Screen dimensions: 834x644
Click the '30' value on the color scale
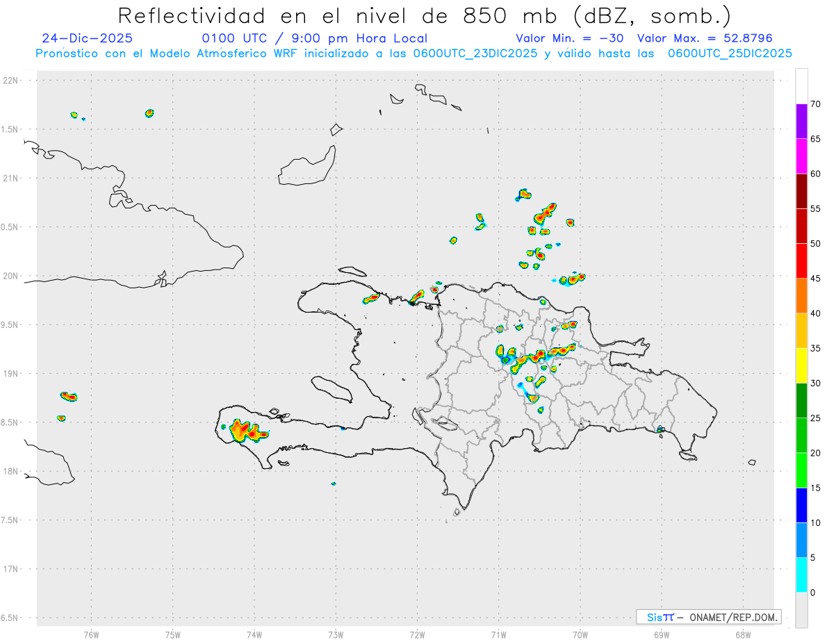pyautogui.click(x=815, y=383)
